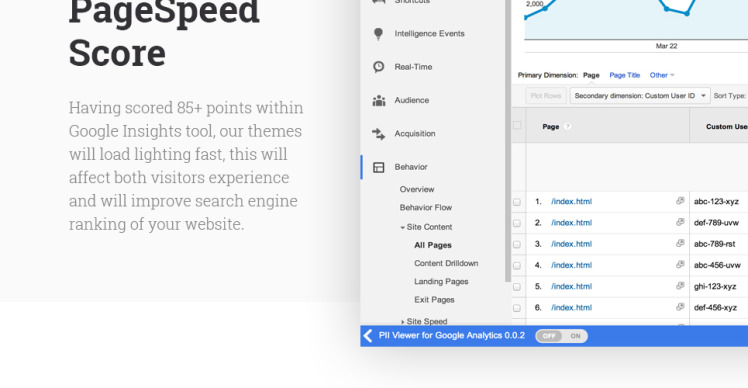The image size is (748, 388).
Task: Open row 6 /index.html in new window icon
Action: pyautogui.click(x=680, y=307)
